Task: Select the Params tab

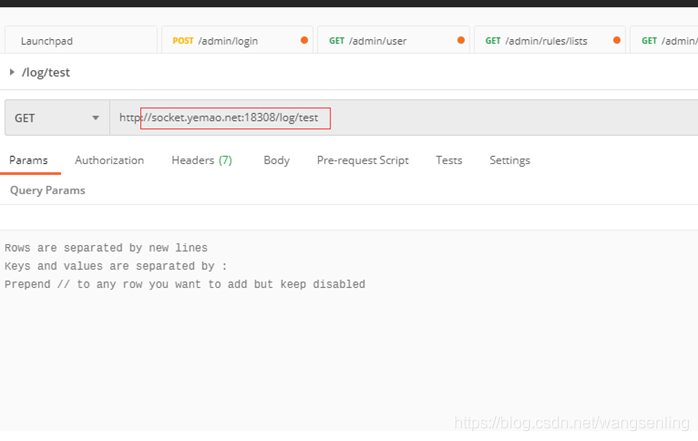Action: point(28,160)
